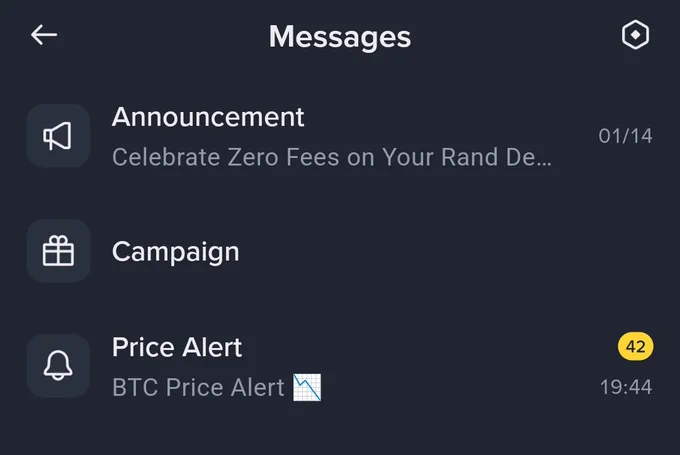Open the BTC Price Alert message preview
680x455 pixels.
point(217,387)
